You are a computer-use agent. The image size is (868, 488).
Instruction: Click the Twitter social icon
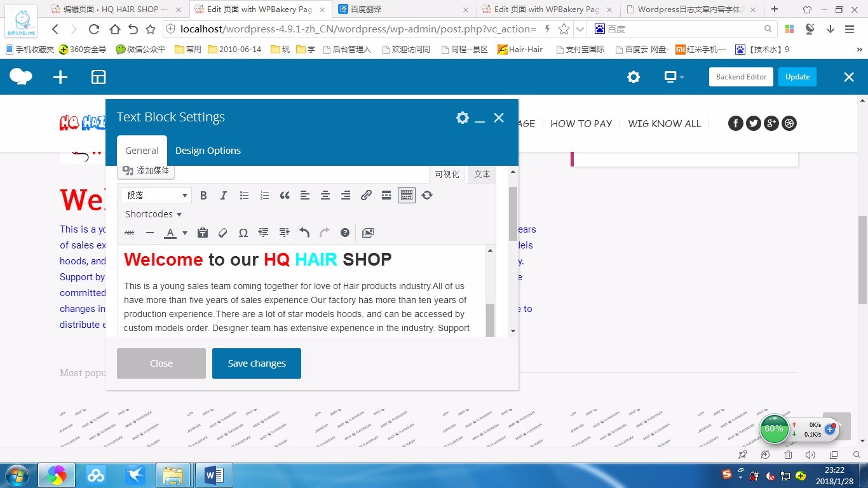click(754, 123)
